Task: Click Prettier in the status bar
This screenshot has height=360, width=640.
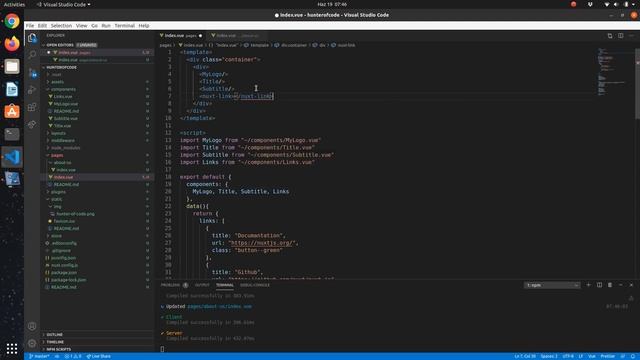Action: (x=607, y=356)
